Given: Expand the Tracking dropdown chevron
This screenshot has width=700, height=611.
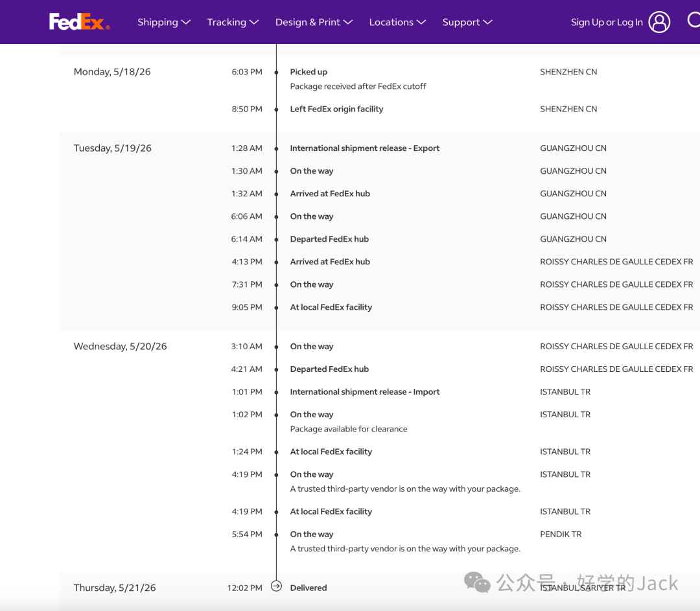Looking at the screenshot, I should pos(254,22).
